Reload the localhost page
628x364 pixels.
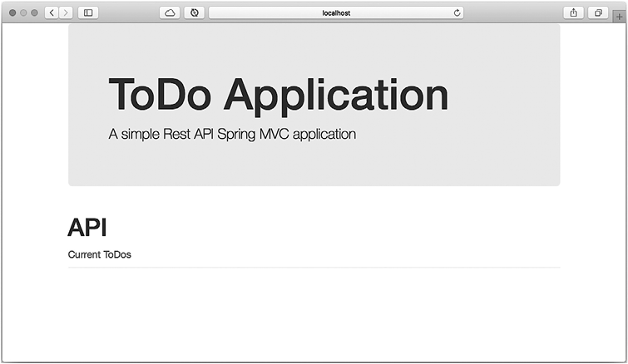(x=457, y=12)
